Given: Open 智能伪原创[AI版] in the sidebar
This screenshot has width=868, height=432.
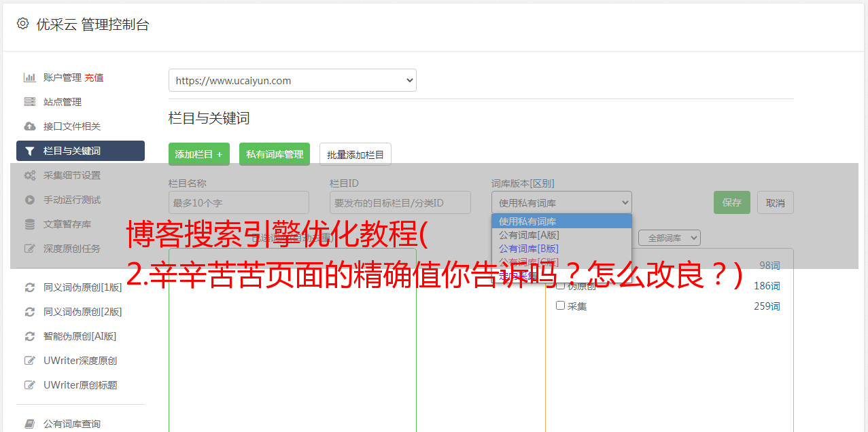Looking at the screenshot, I should (x=80, y=336).
